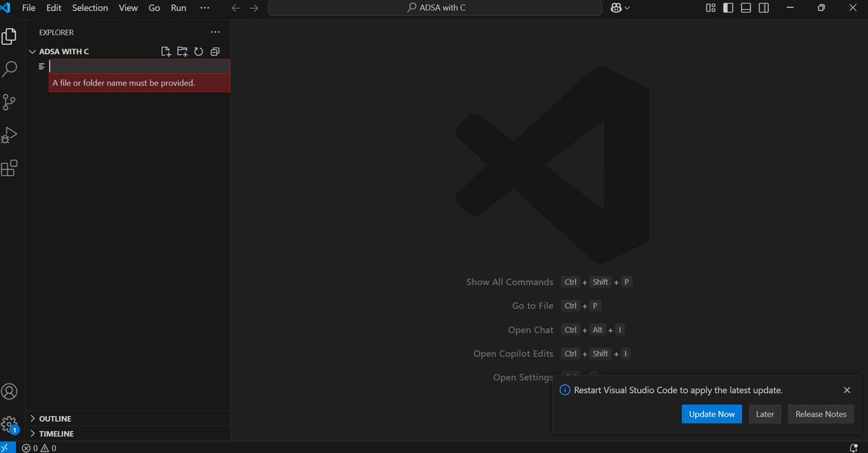
Task: Click the Open Settings text
Action: point(523,378)
